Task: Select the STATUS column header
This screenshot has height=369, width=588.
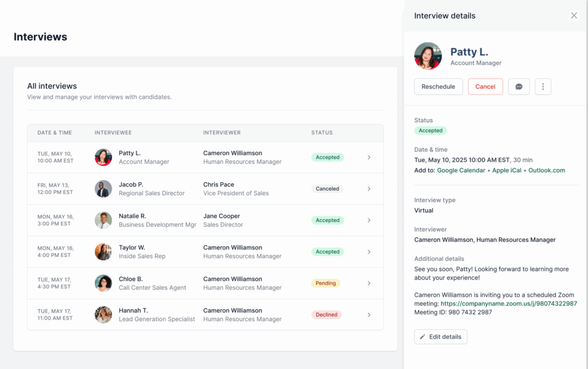Action: tap(322, 133)
